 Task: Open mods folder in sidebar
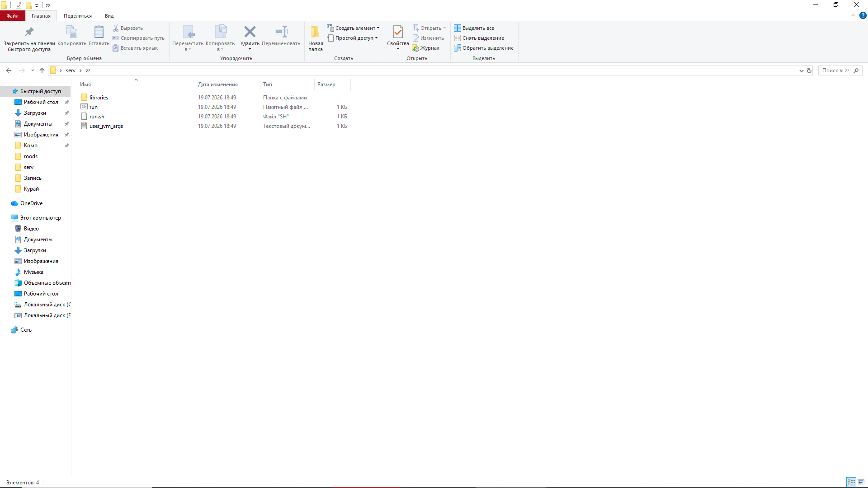click(x=30, y=156)
